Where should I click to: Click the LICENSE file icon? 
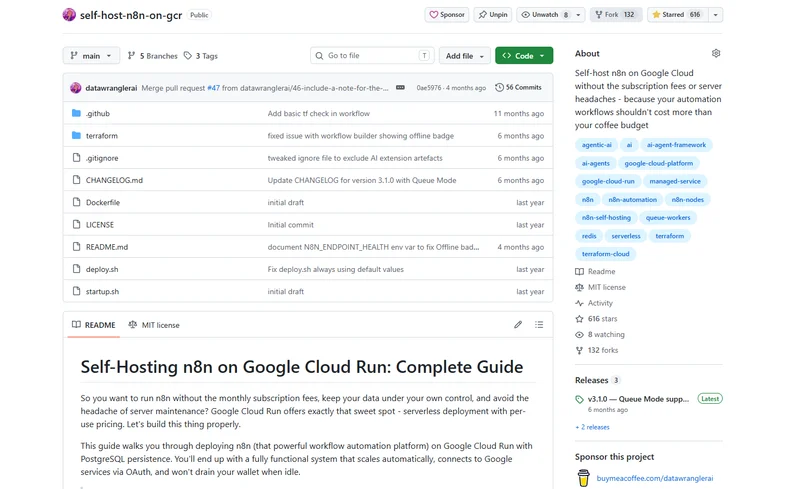[x=77, y=225]
